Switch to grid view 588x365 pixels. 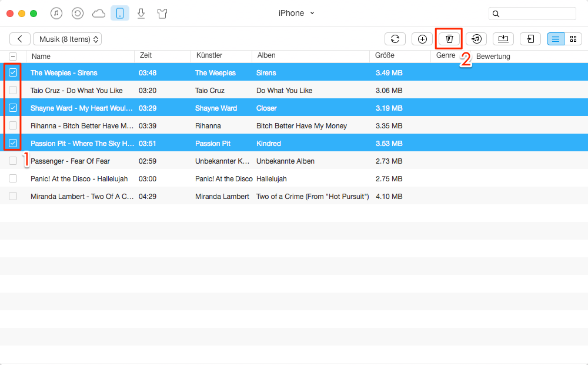(573, 39)
